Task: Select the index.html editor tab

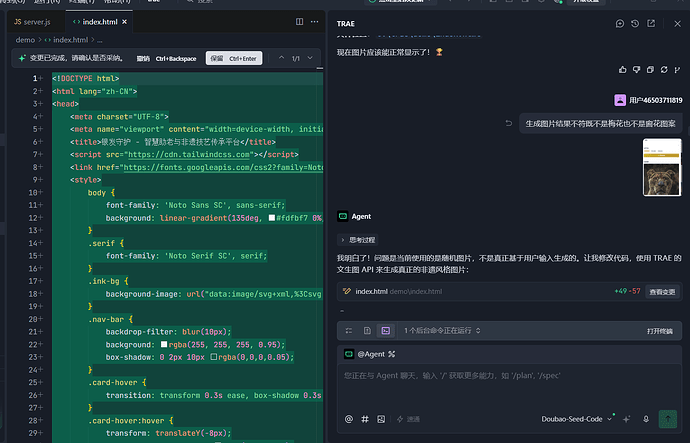Action: 99,22
